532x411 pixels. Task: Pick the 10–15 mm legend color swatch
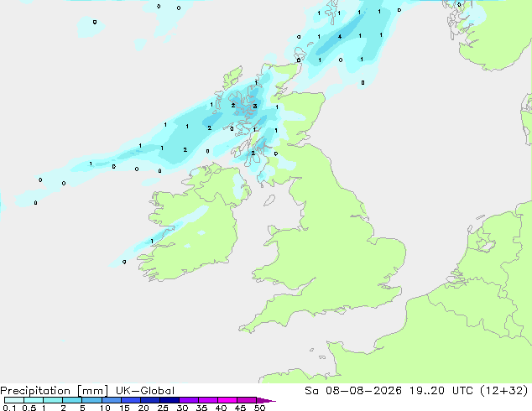click(x=111, y=400)
